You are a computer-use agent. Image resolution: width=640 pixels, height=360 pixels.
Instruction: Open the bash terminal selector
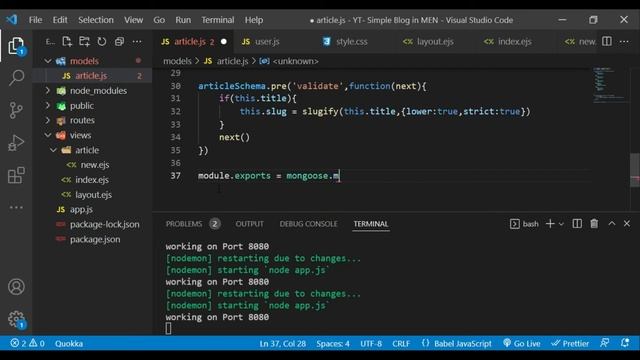pyautogui.click(x=524, y=224)
